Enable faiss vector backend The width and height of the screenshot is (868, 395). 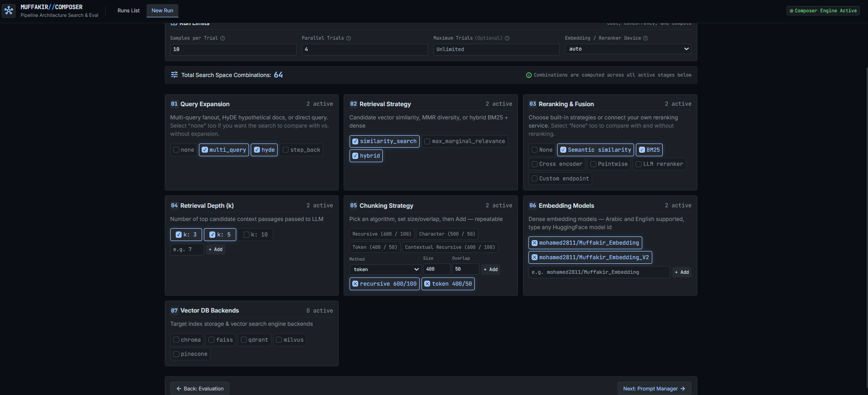[220, 340]
